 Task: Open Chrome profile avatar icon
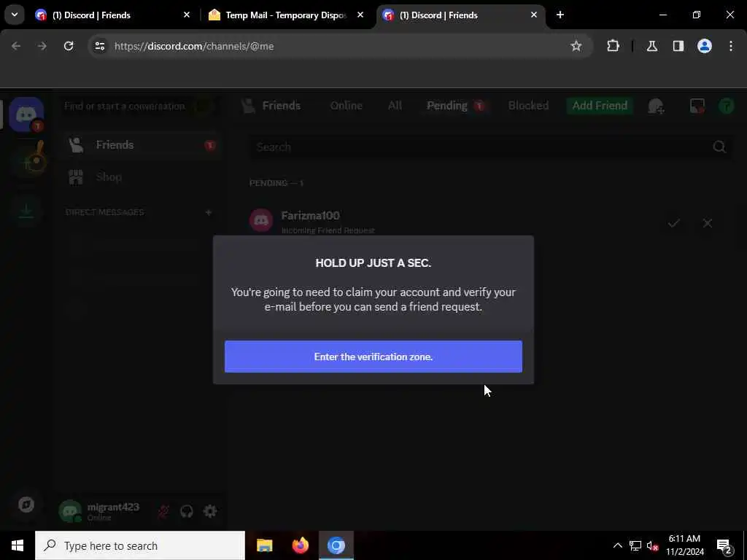705,46
